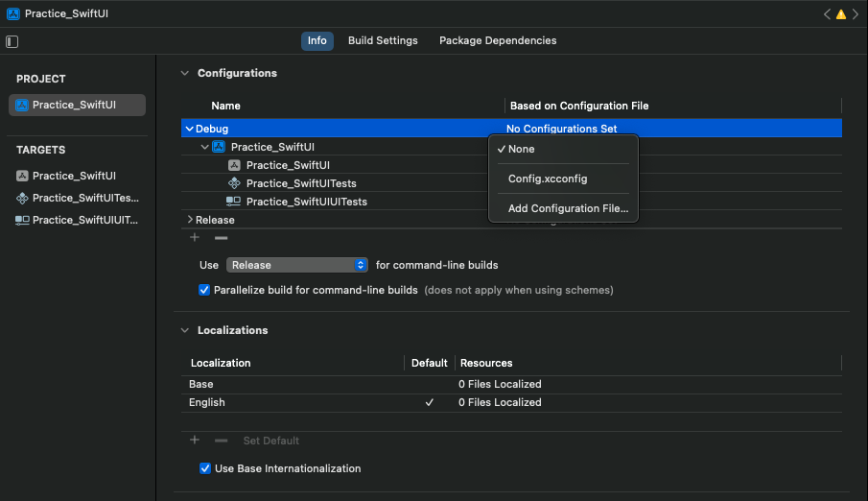Click 0 Files Localized in the English row
Screen dimensions: 868x501
click(x=500, y=402)
